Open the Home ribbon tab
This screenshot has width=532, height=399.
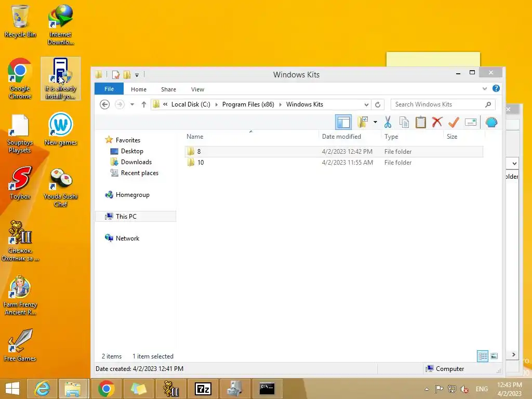pyautogui.click(x=138, y=89)
